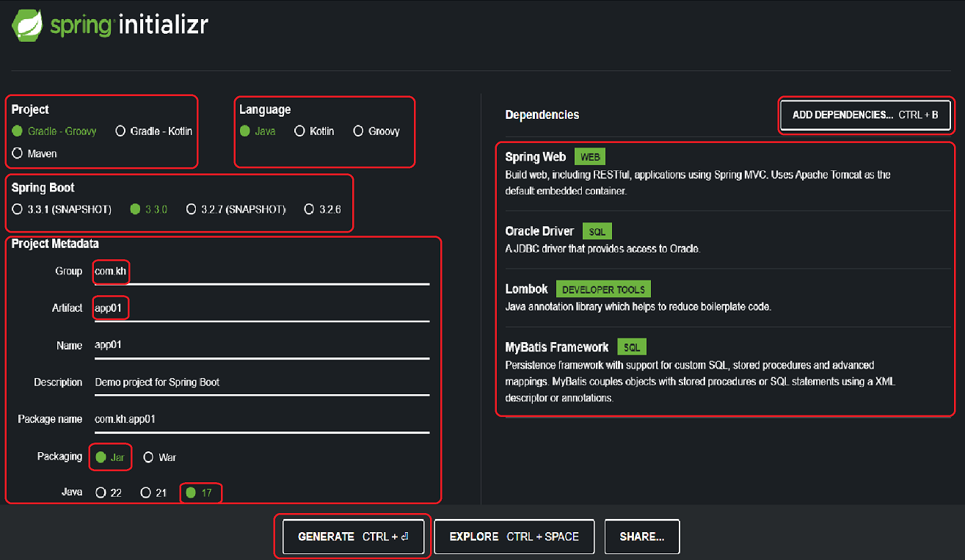Image resolution: width=965 pixels, height=560 pixels.
Task: Click the Language section heading
Action: tap(265, 109)
